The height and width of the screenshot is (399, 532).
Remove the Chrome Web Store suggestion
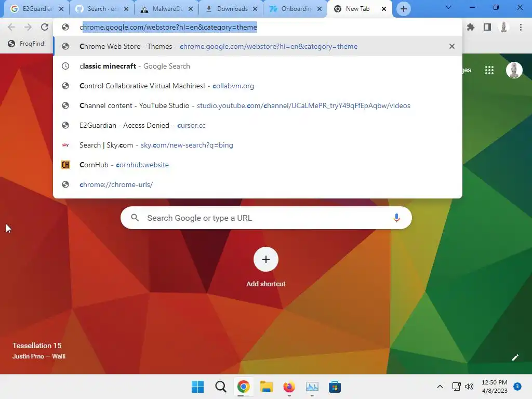(451, 46)
